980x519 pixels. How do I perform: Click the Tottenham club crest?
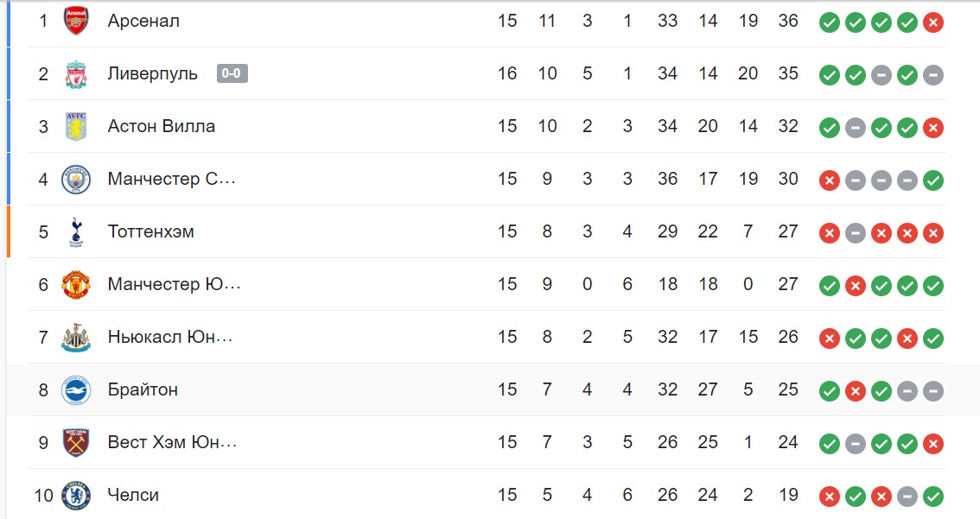point(76,232)
